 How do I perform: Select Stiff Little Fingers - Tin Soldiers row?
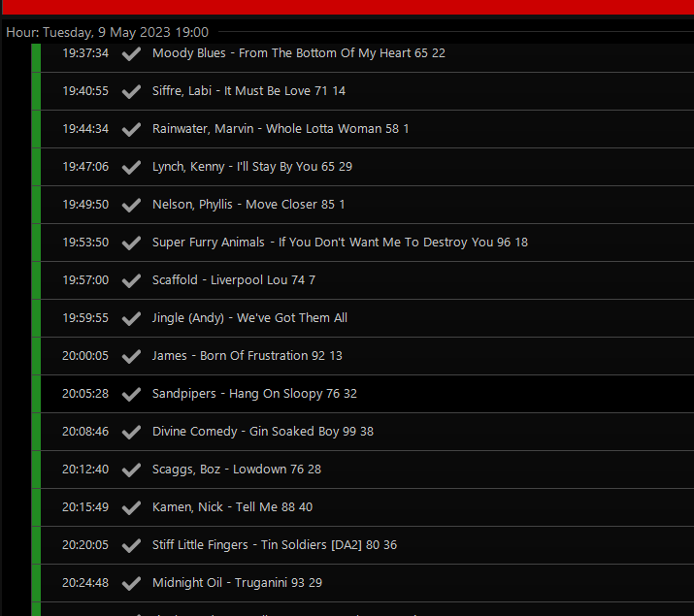363,545
